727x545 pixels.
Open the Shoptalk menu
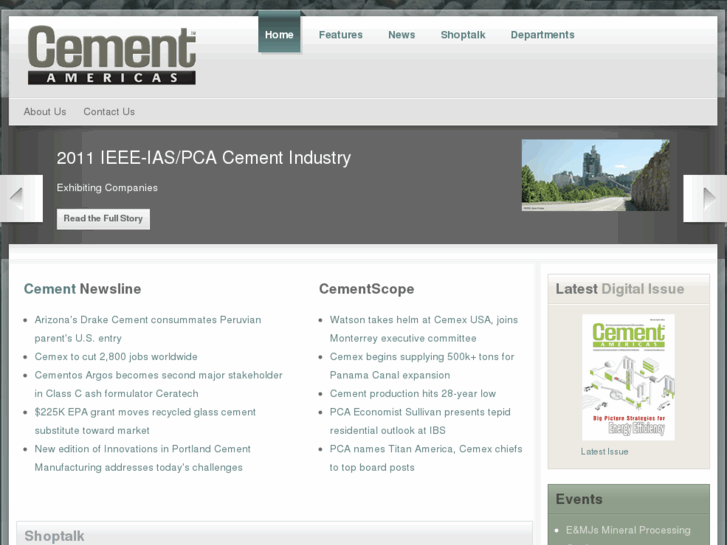pos(463,35)
